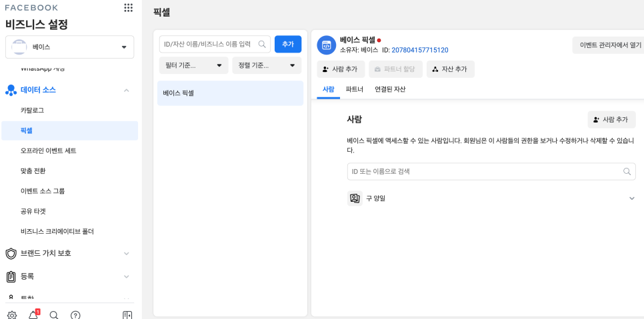Switch to the 사람 tab
Viewport: 644px width, 319px height.
(328, 89)
